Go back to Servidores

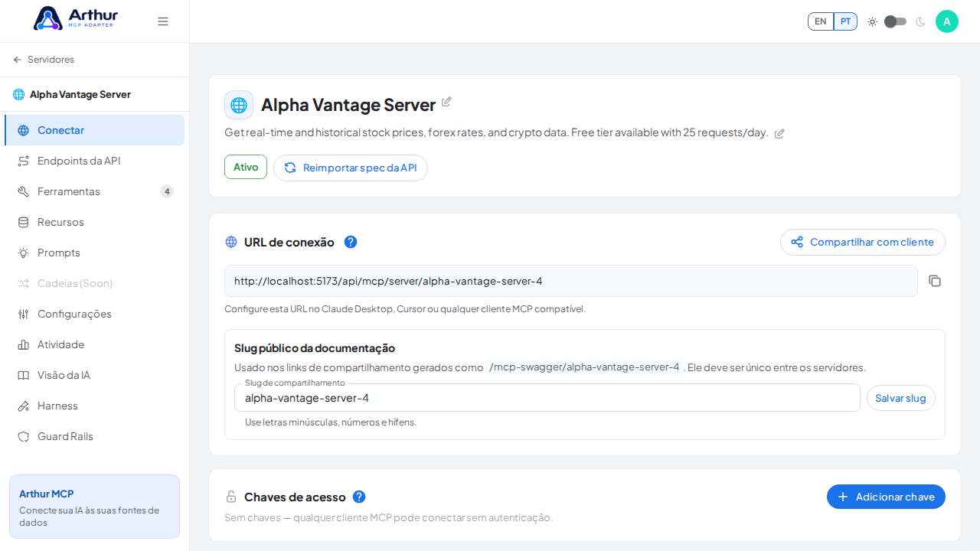click(x=44, y=60)
